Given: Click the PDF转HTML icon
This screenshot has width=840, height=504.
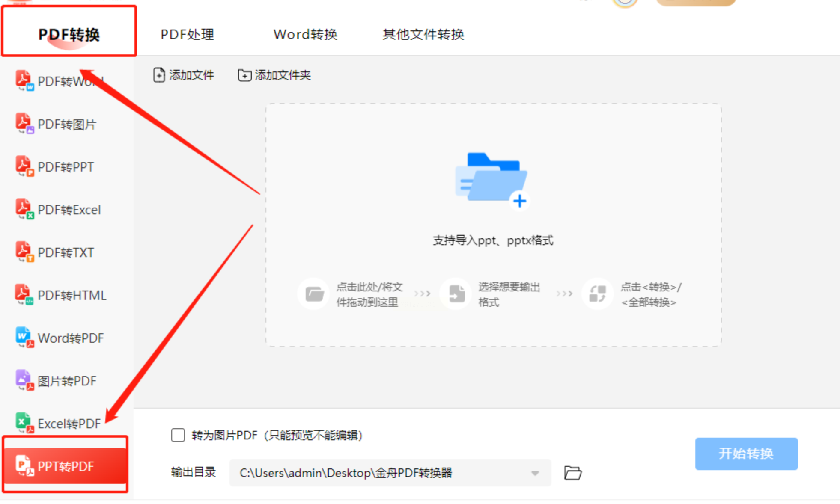Looking at the screenshot, I should click(x=24, y=295).
